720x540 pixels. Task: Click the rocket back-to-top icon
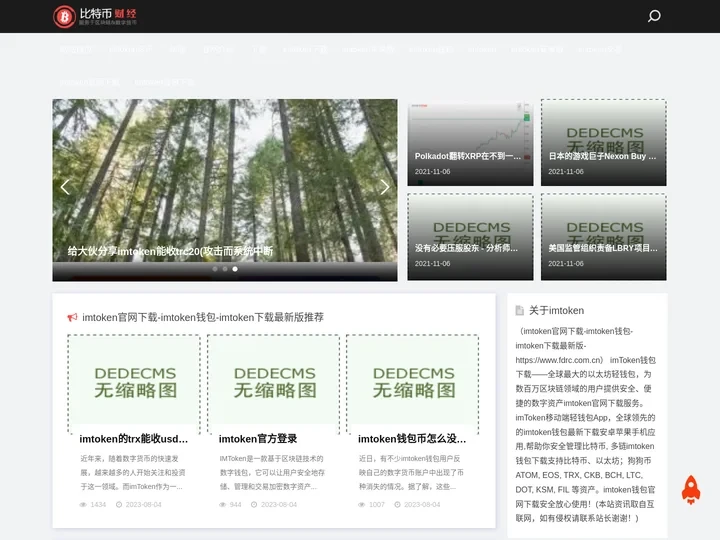[x=691, y=489]
